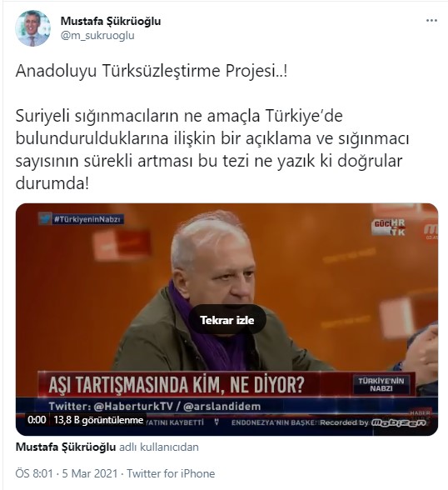This screenshot has height=490, width=448.
Task: Click the ÖS 8:01 · 5 Mar 2021 timestamp
Action: coord(67,473)
